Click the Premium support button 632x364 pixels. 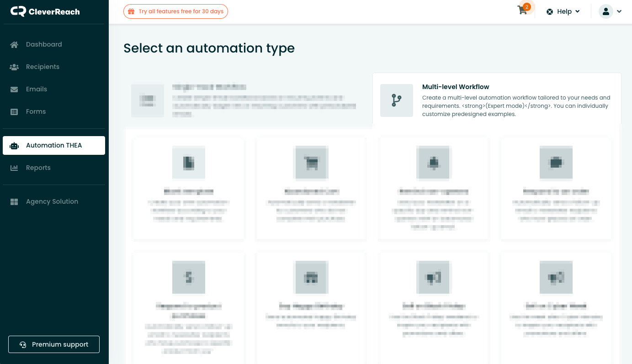pos(53,344)
